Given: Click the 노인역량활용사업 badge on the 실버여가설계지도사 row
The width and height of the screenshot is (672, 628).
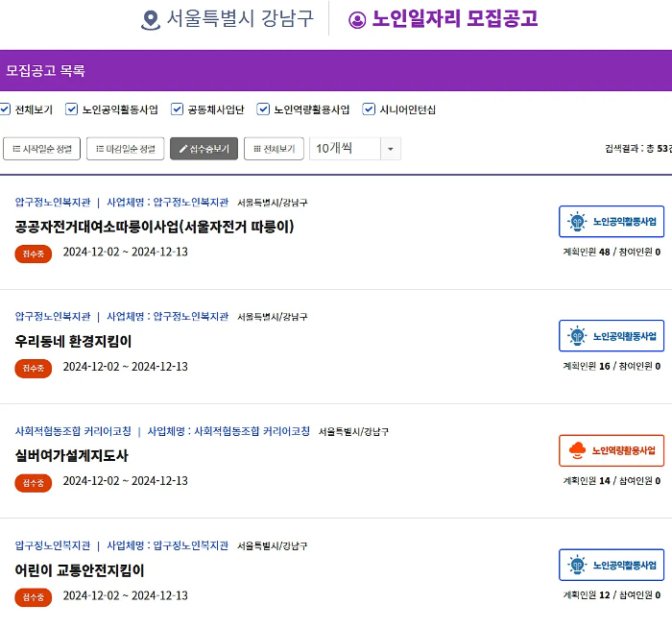Looking at the screenshot, I should pos(612,450).
